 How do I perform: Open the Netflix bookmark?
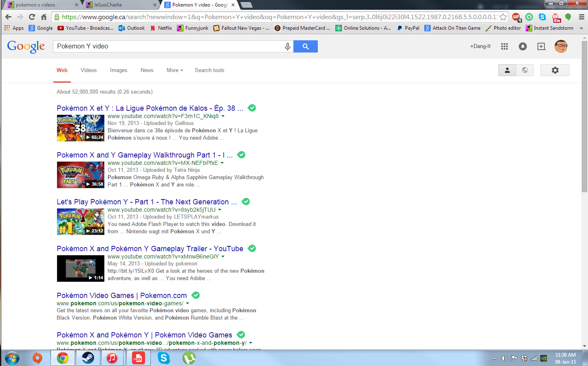coord(161,28)
